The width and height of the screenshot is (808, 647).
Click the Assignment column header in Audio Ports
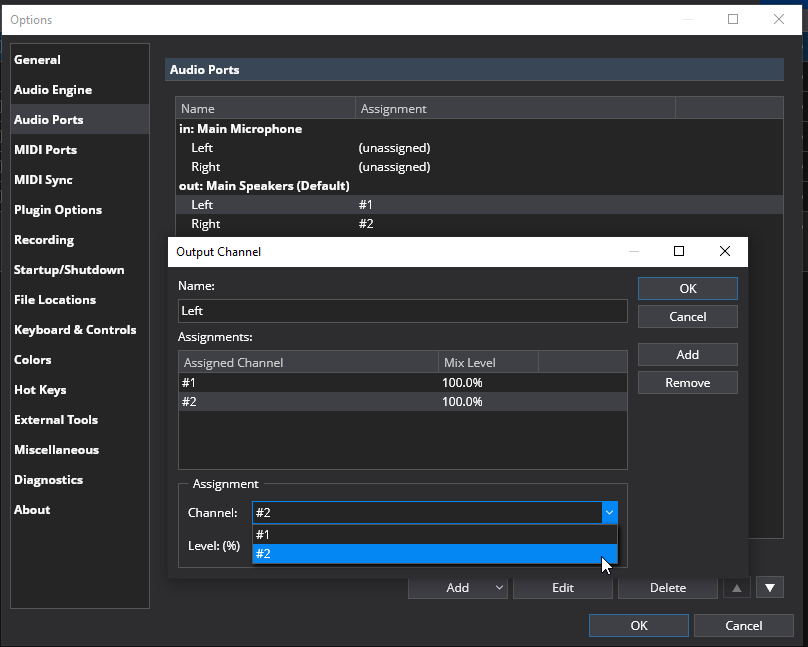[515, 109]
